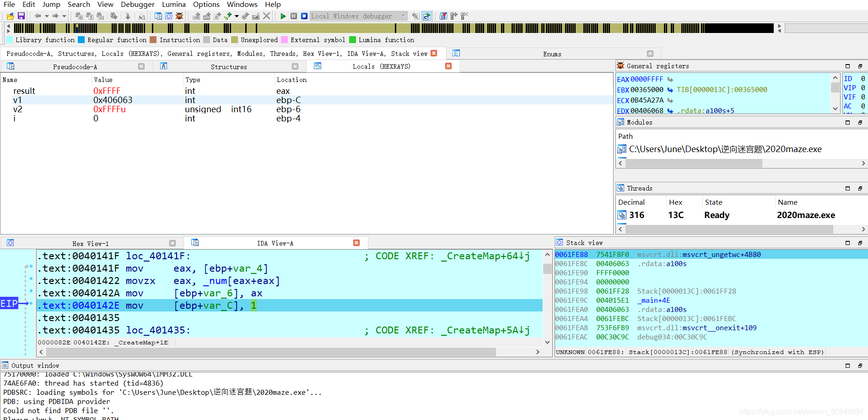Switch to the Pseudocode-A tab
The height and width of the screenshot is (420, 868).
click(75, 67)
